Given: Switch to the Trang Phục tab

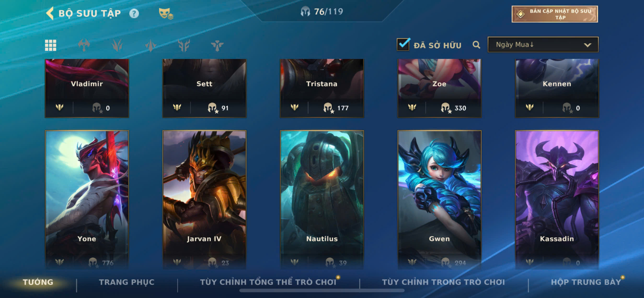Looking at the screenshot, I should (127, 282).
